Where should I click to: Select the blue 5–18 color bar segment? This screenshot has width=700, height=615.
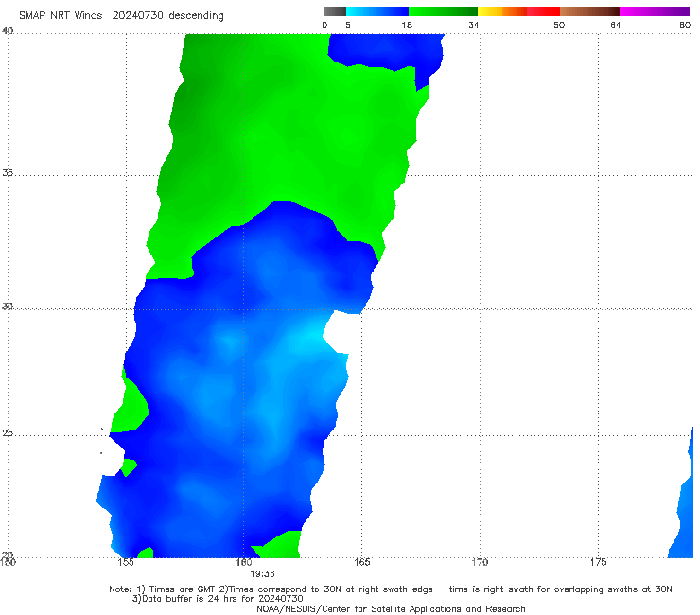[x=377, y=11]
